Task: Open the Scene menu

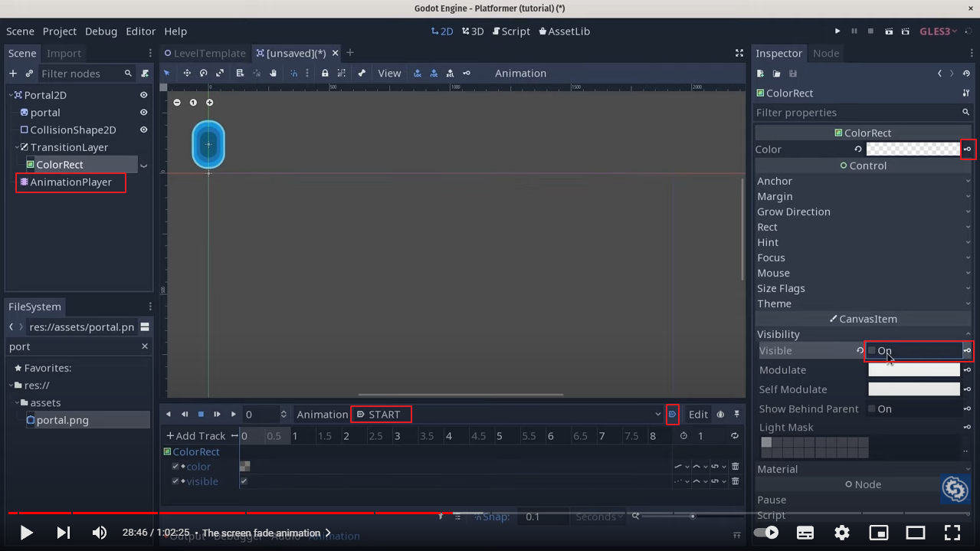Action: (20, 31)
